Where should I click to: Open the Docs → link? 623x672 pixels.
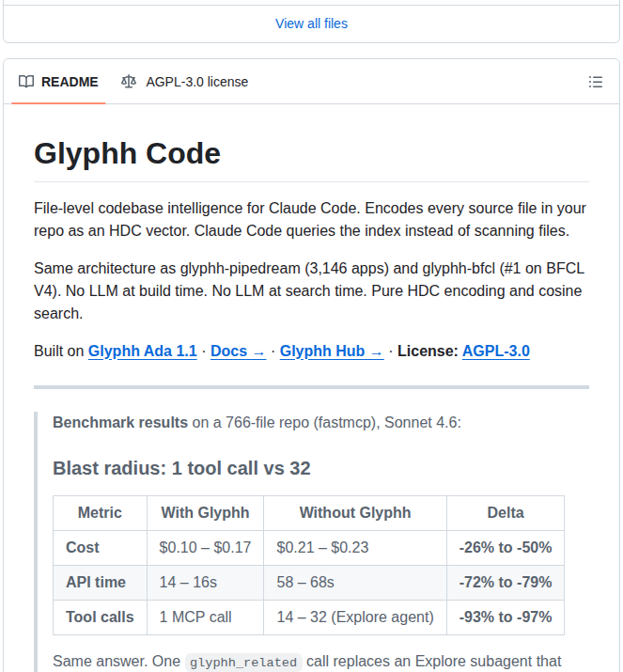click(239, 351)
